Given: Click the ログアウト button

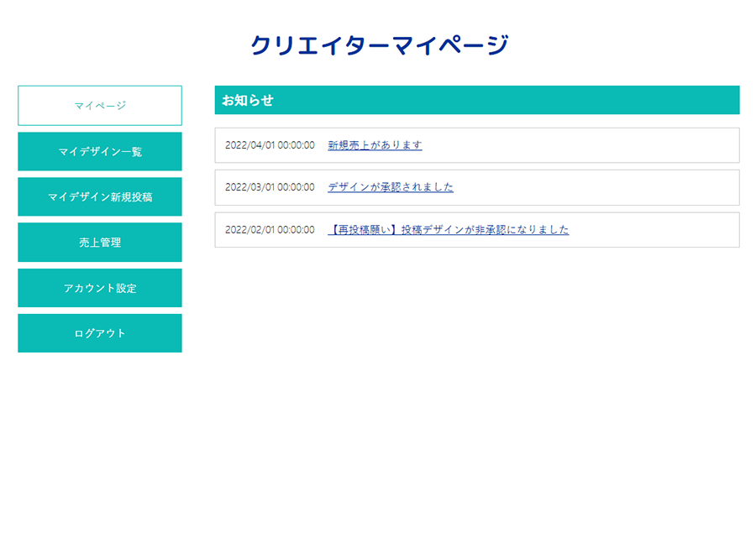Looking at the screenshot, I should tap(99, 333).
